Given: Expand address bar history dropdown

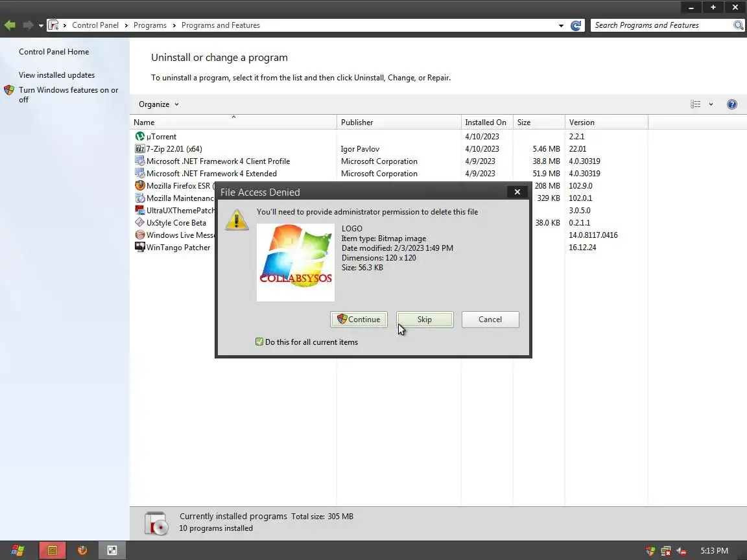Looking at the screenshot, I should coord(561,26).
